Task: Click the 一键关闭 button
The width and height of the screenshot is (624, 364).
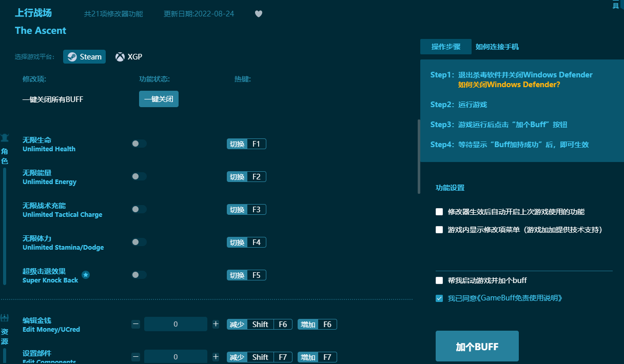Action: pyautogui.click(x=159, y=99)
